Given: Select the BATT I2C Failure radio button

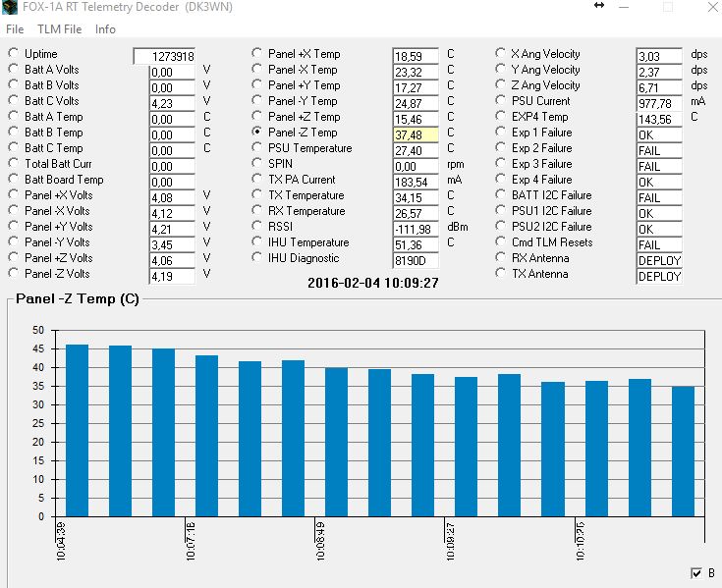Looking at the screenshot, I should point(501,194).
